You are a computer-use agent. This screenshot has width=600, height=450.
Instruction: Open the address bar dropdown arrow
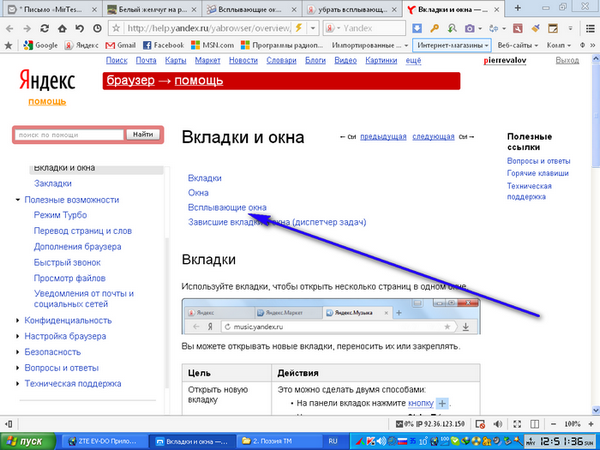click(313, 28)
